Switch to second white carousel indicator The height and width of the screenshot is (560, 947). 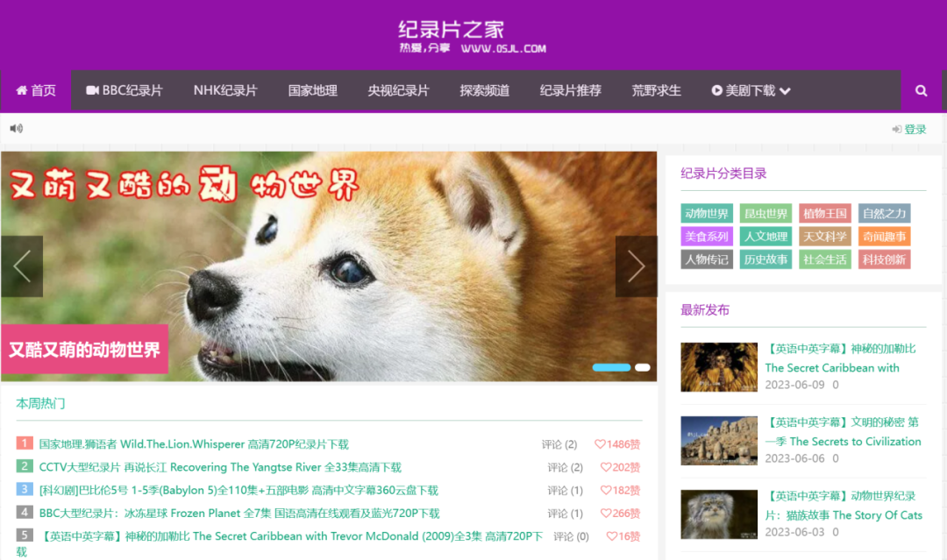[x=643, y=367]
